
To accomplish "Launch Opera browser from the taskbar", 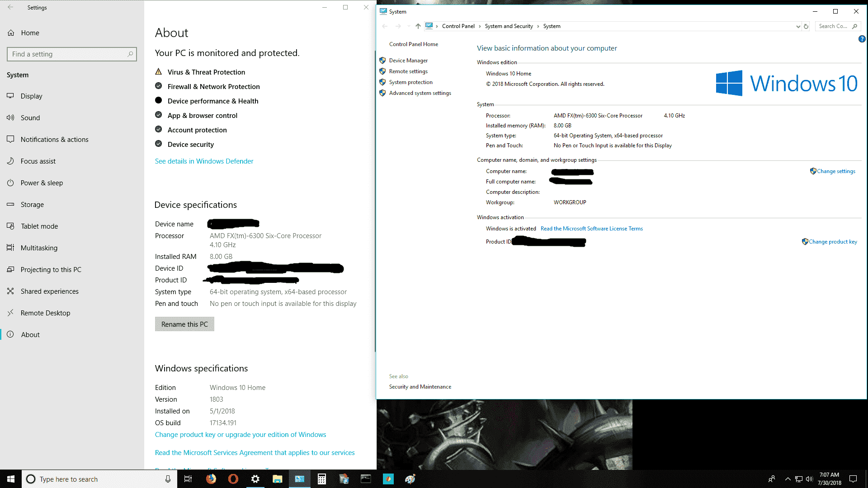I will coord(233,479).
